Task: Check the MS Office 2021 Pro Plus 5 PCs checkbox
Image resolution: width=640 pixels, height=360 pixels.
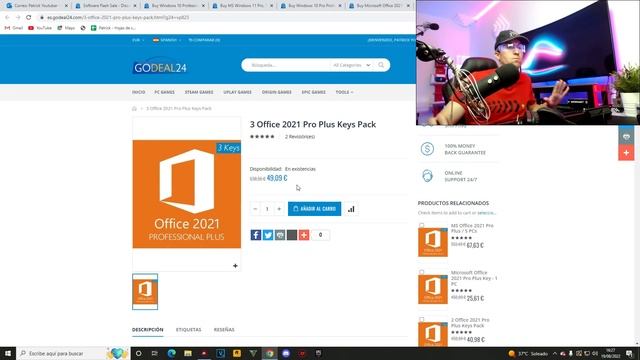Action: 422,225
